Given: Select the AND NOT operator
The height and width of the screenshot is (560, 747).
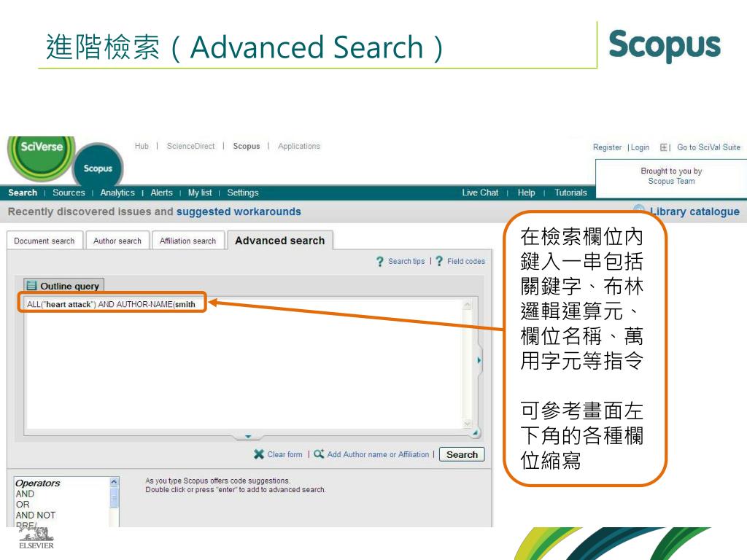Looking at the screenshot, I should 35,516.
